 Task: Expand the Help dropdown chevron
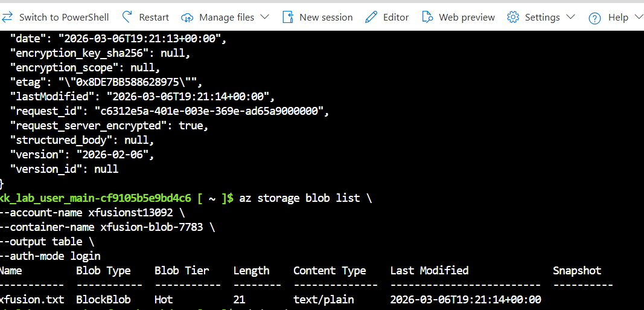(x=639, y=17)
